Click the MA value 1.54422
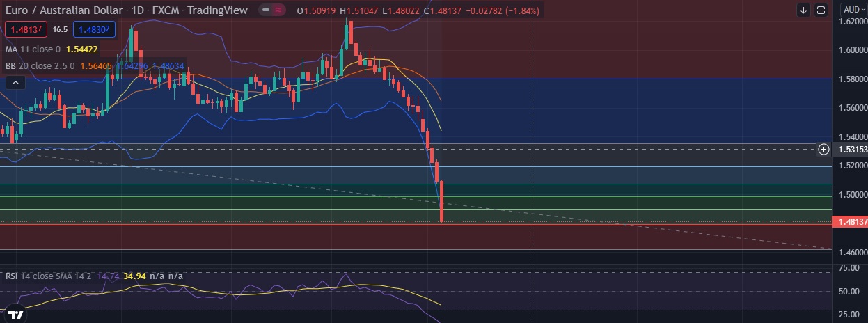Screen dimensions: 868x323 82,49
